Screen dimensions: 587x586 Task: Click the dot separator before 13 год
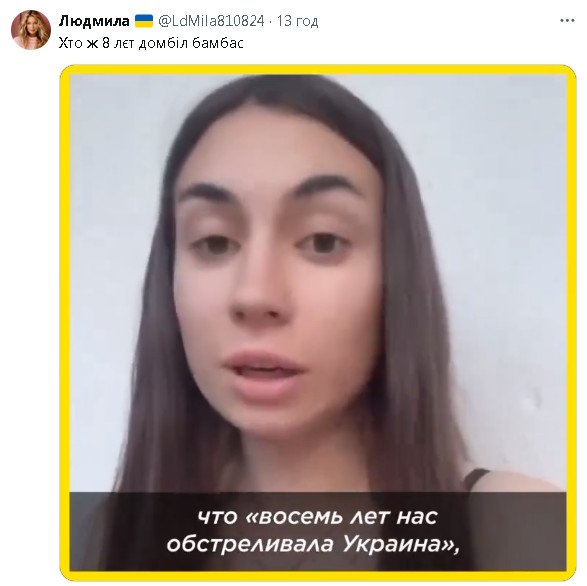point(271,21)
